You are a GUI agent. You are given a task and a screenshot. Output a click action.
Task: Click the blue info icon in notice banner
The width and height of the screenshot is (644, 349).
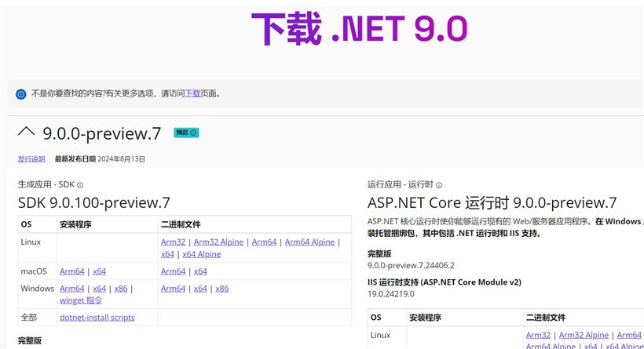[21, 94]
